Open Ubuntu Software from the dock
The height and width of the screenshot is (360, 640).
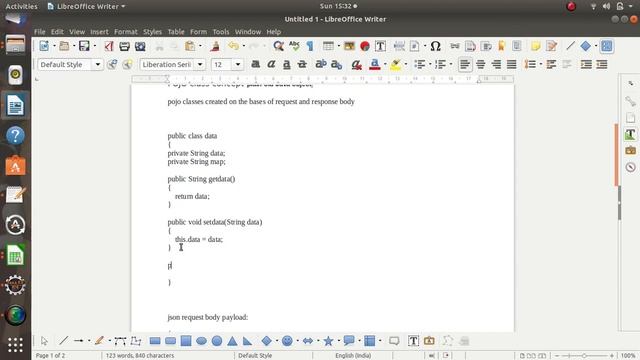pyautogui.click(x=15, y=166)
